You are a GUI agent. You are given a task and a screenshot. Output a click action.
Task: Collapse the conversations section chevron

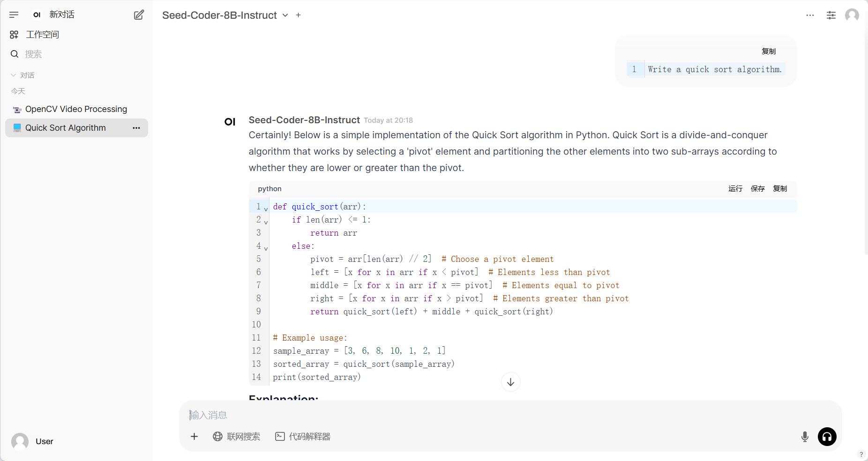[14, 75]
